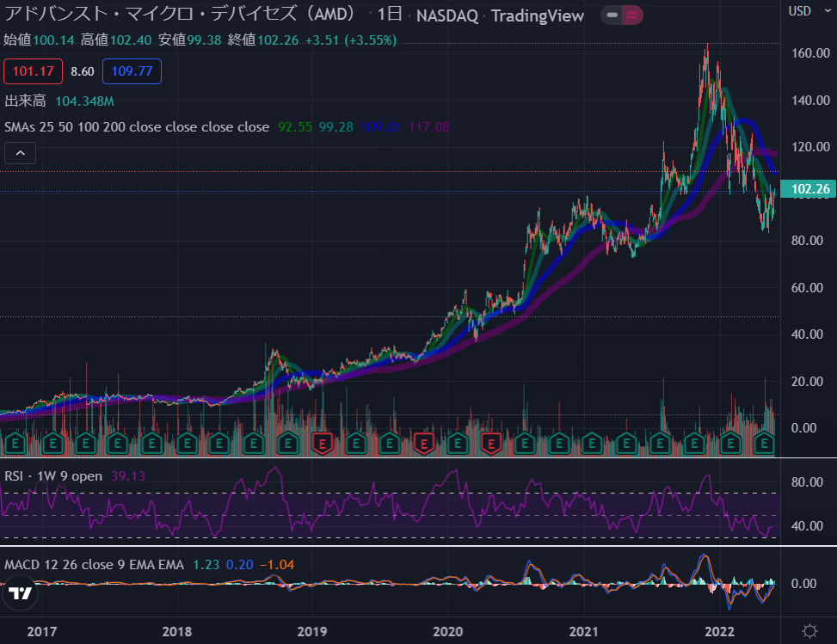
Task: Select the 出来高 volume indicator label
Action: pos(25,101)
